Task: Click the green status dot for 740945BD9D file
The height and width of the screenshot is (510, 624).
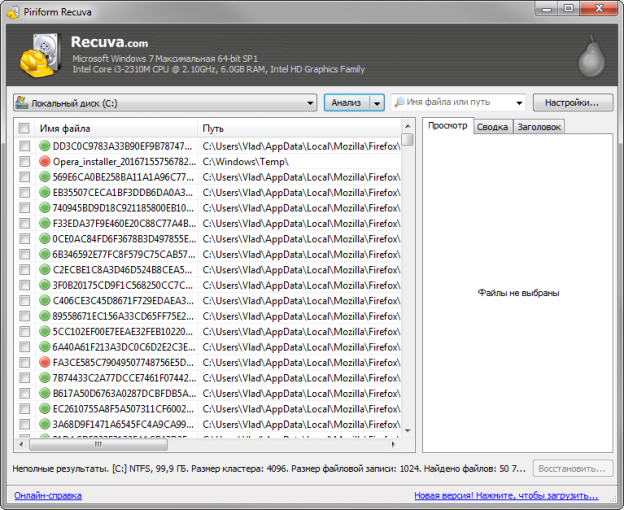Action: pyautogui.click(x=44, y=208)
